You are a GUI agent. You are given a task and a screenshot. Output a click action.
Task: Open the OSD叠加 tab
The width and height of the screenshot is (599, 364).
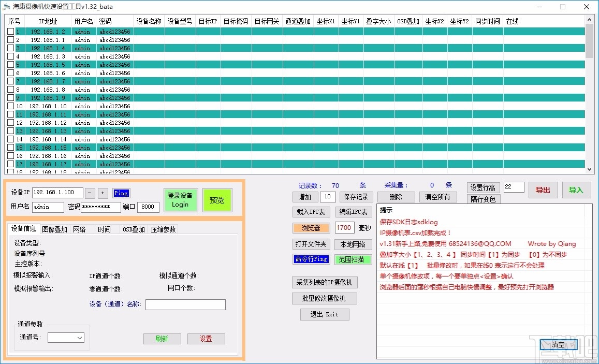click(134, 228)
